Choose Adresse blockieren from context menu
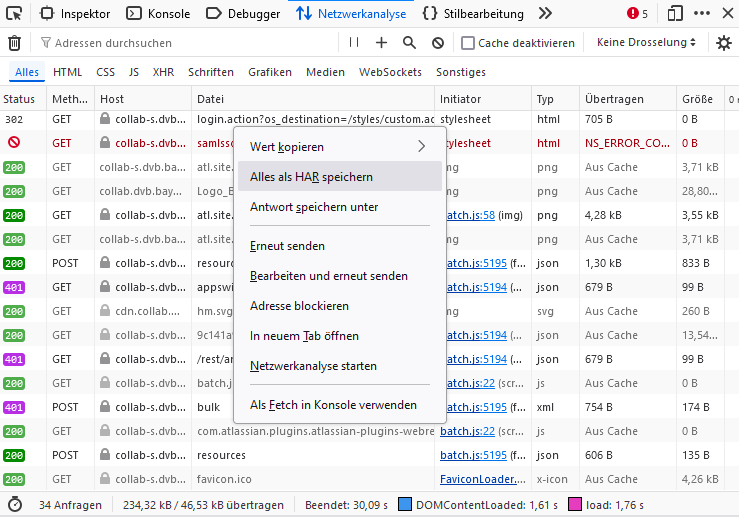This screenshot has height=518, width=739. [299, 306]
